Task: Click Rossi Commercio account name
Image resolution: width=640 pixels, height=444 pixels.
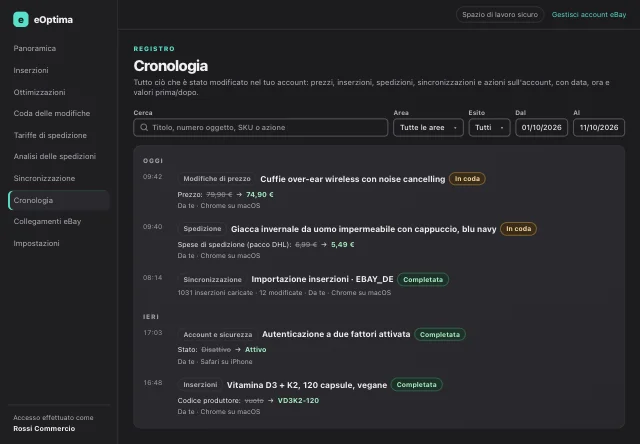Action: pyautogui.click(x=44, y=428)
